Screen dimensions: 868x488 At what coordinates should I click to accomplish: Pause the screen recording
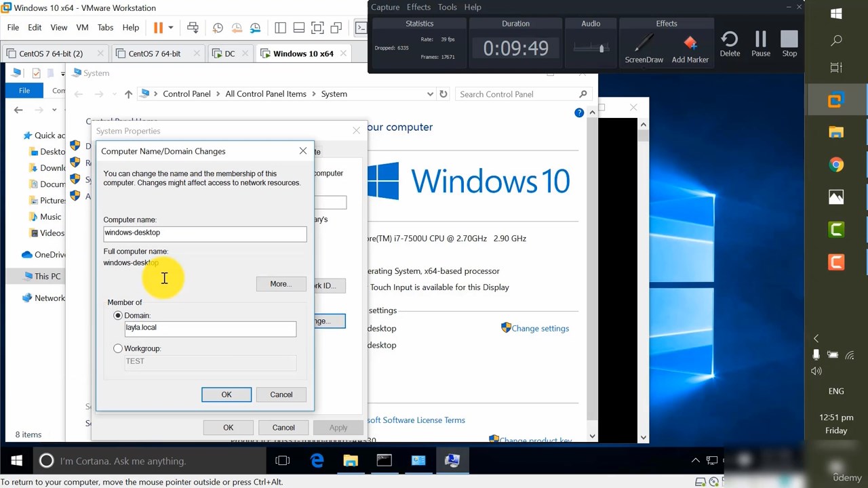[760, 45]
